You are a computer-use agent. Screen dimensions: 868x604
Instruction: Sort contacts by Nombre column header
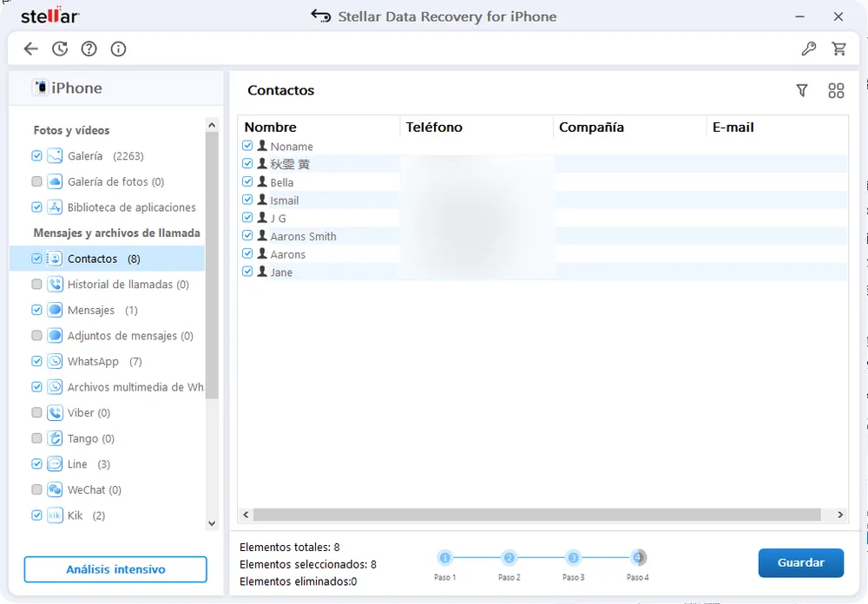tap(271, 128)
